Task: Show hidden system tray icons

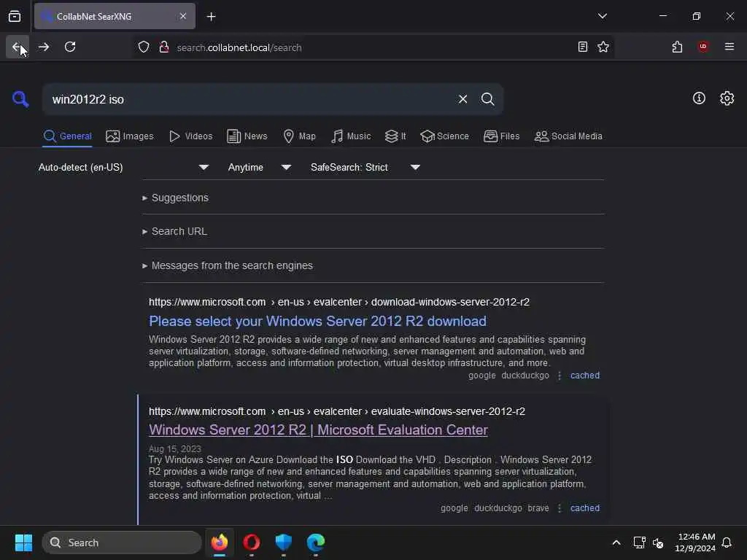Action: 616,542
